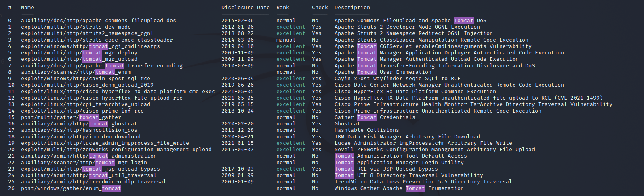The height and width of the screenshot is (196, 644).
Task: Click the rank value 'manual'
Action: point(286,40)
